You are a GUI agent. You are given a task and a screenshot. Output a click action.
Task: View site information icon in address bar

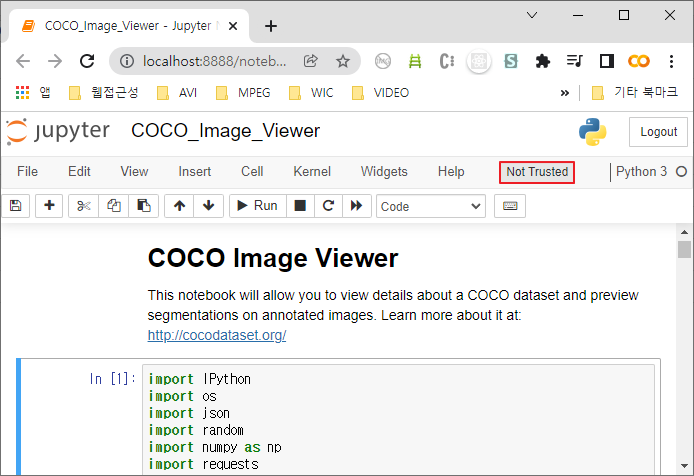tap(127, 61)
